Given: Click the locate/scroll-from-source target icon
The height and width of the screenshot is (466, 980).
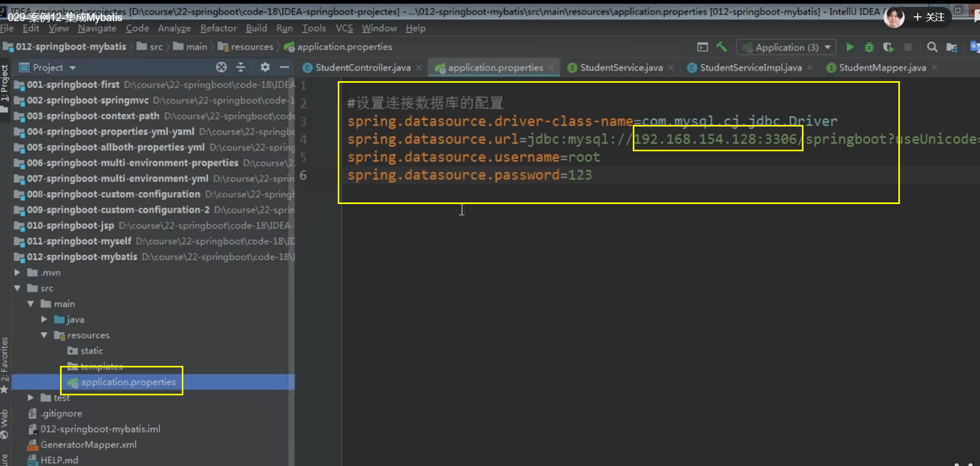Looking at the screenshot, I should [221, 67].
